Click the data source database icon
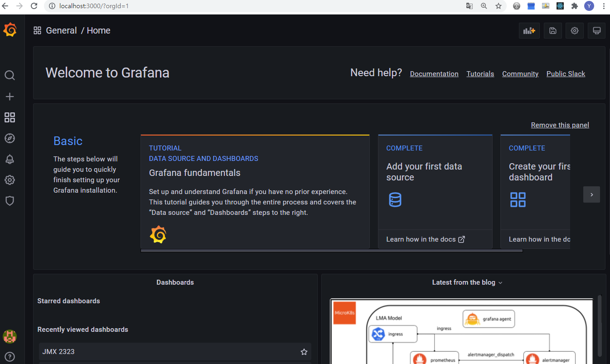The width and height of the screenshot is (610, 364). coord(395,199)
